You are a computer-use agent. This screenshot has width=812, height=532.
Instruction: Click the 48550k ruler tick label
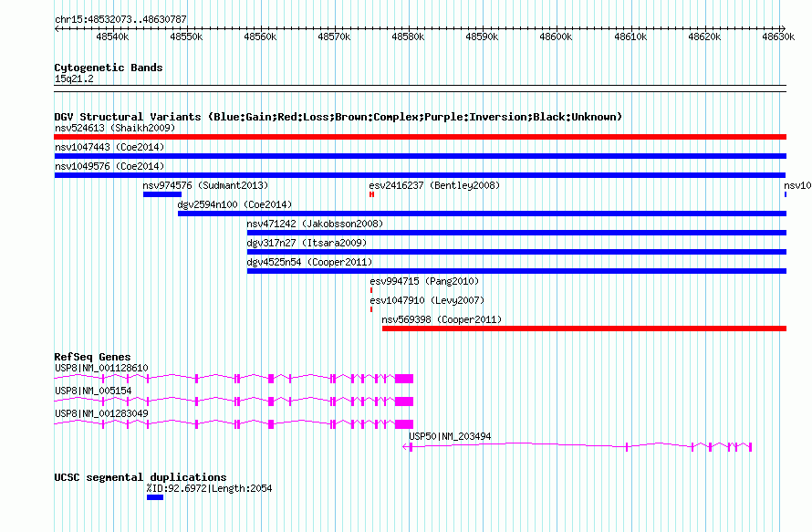[x=186, y=37]
